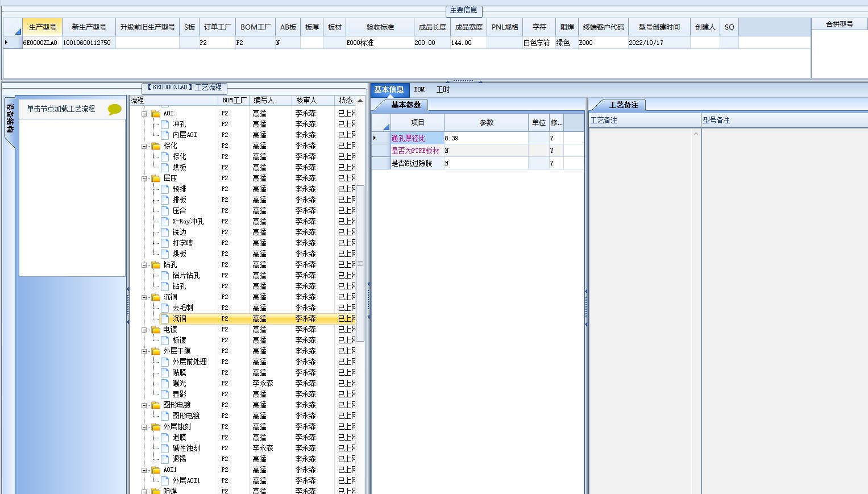Viewport: 868px width, 494px height.
Task: Click the page icon beside 板镀
Action: 165,340
